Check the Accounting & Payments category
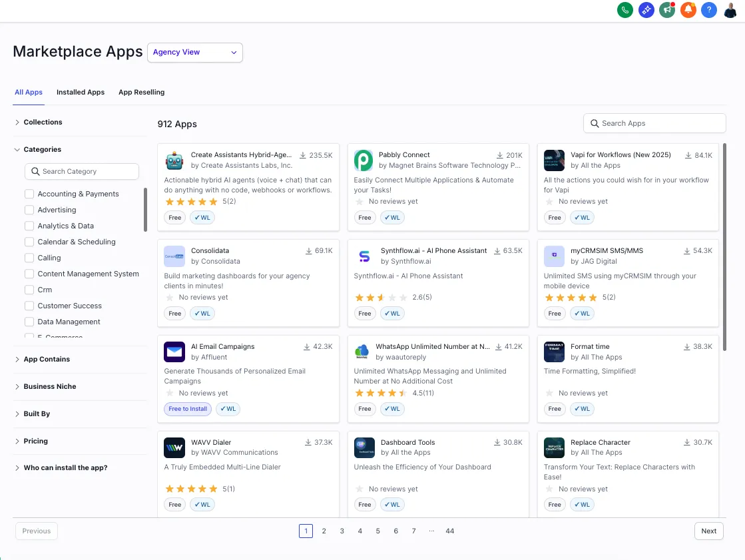The height and width of the screenshot is (560, 745). [29, 194]
